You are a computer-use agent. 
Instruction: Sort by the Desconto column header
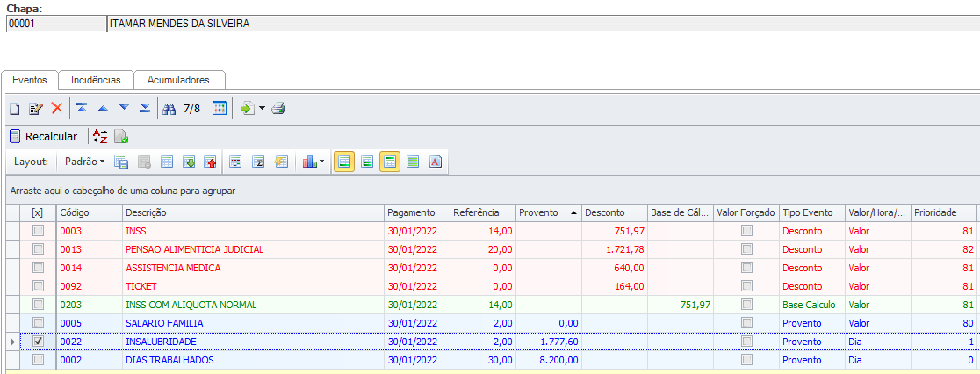[615, 213]
